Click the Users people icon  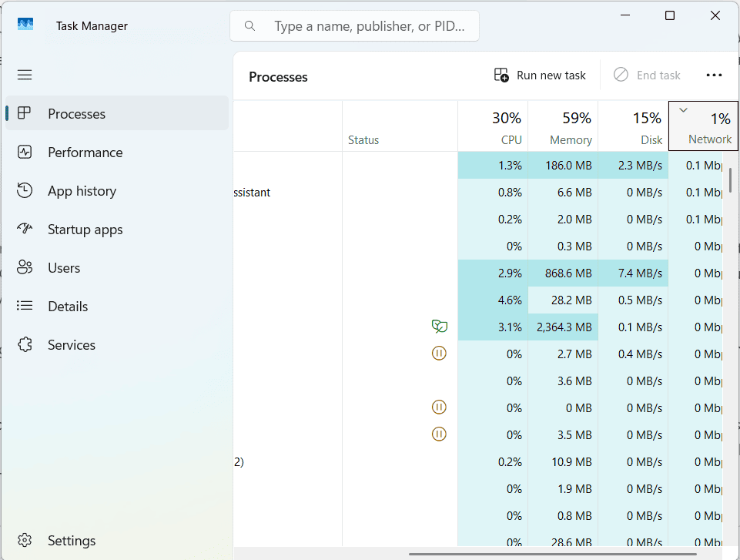[x=25, y=267]
